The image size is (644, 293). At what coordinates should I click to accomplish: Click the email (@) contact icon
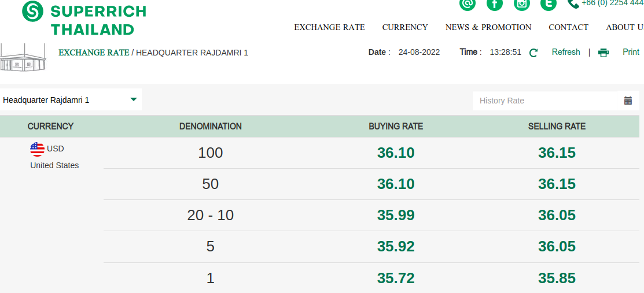tap(468, 4)
